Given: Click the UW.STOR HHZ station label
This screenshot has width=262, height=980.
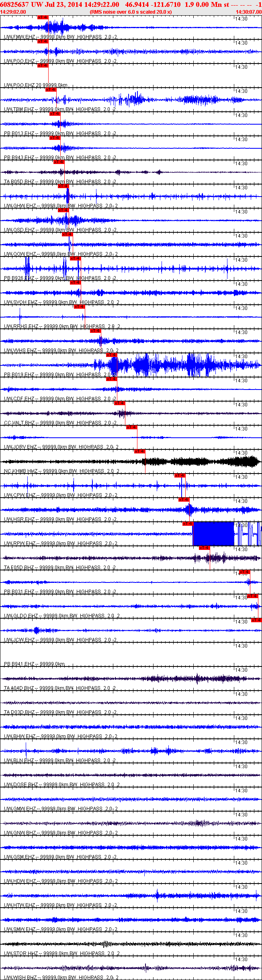Looking at the screenshot, I should click(21, 953).
